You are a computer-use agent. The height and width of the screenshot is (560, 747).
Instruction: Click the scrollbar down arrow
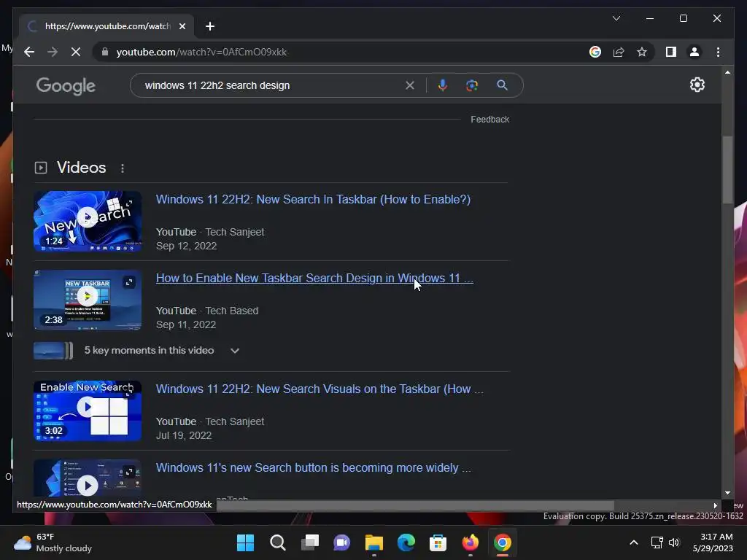pos(727,493)
